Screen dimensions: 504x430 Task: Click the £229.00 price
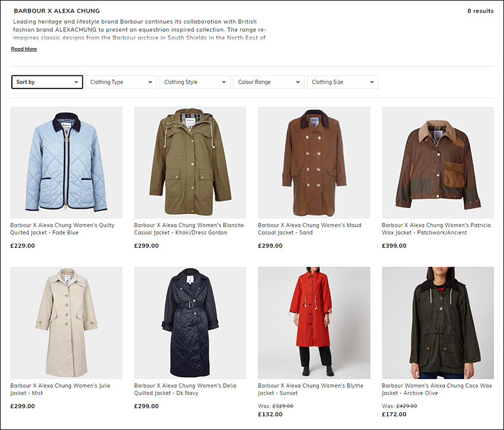point(23,246)
